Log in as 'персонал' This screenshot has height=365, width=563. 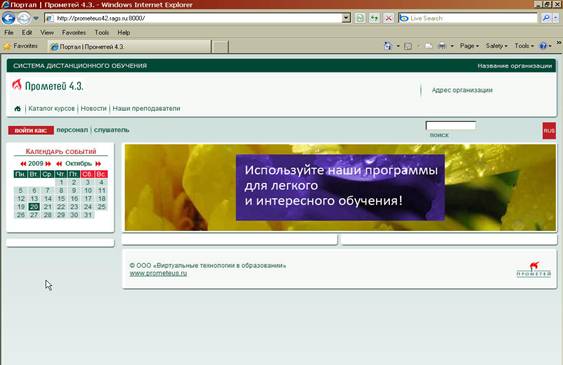pos(72,130)
